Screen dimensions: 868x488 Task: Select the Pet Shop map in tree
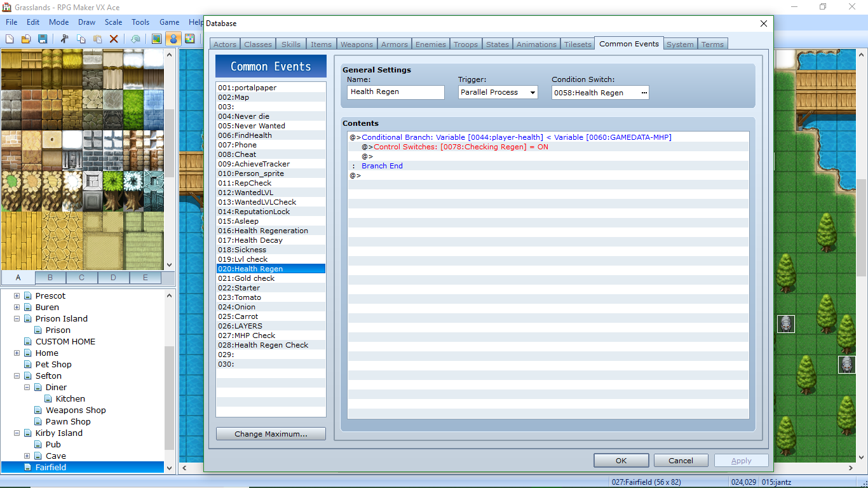(53, 365)
